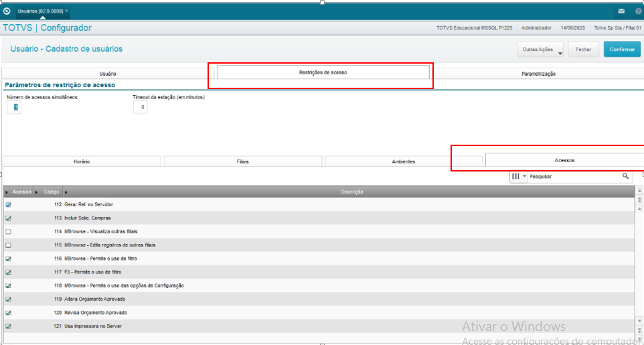Page up grid with double-arrow scrollbar button
This screenshot has height=345, width=644.
click(639, 200)
